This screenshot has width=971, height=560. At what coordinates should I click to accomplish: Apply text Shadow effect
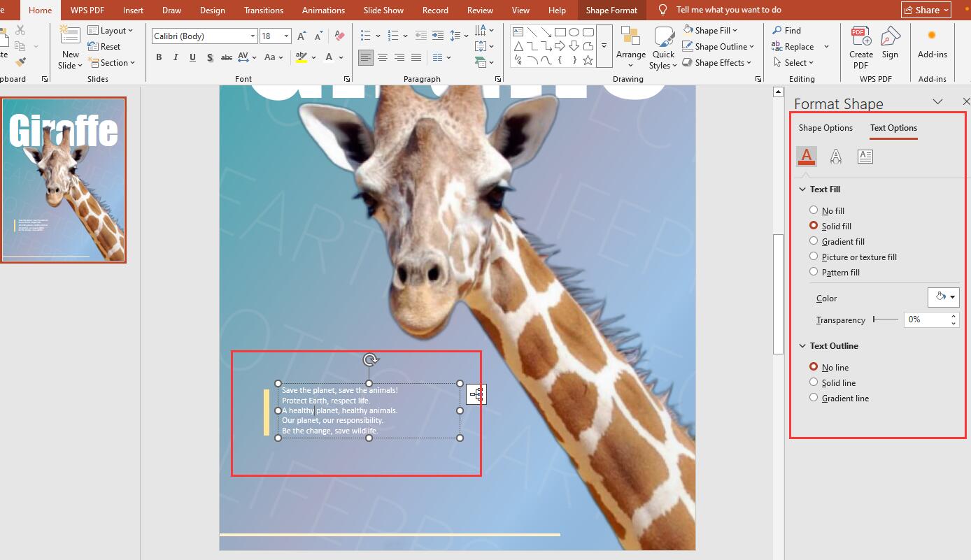tap(209, 57)
